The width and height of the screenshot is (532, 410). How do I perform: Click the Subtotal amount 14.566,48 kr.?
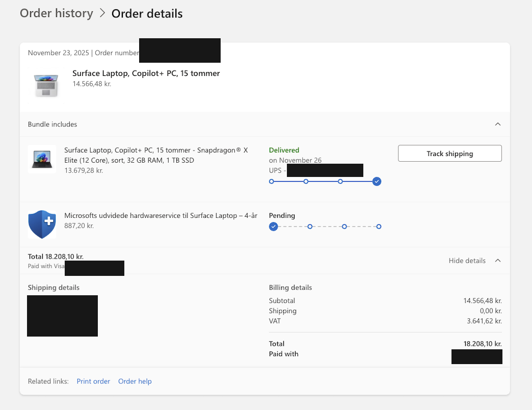click(x=483, y=301)
